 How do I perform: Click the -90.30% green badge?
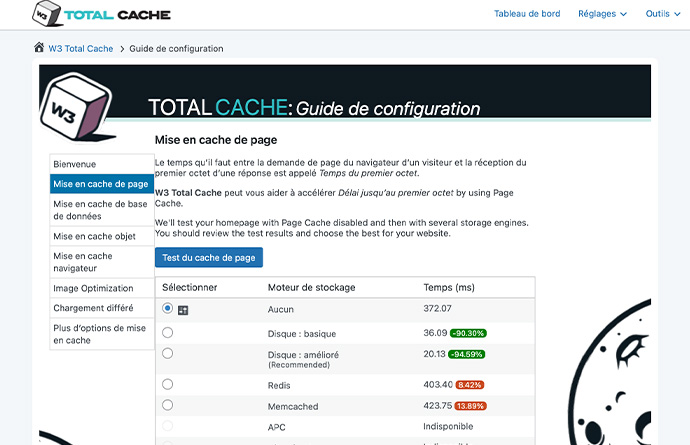tap(468, 333)
